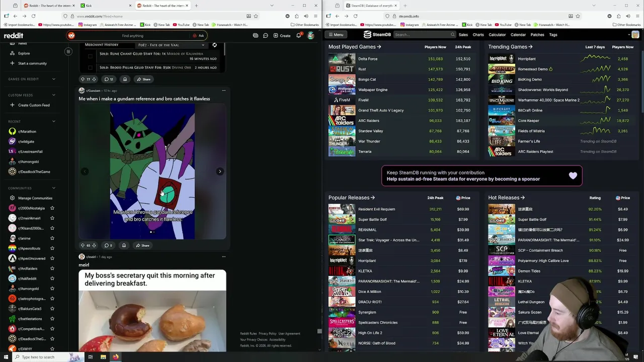Favorite r/2meirl4meirl with star
The image size is (644, 362).
point(52,218)
